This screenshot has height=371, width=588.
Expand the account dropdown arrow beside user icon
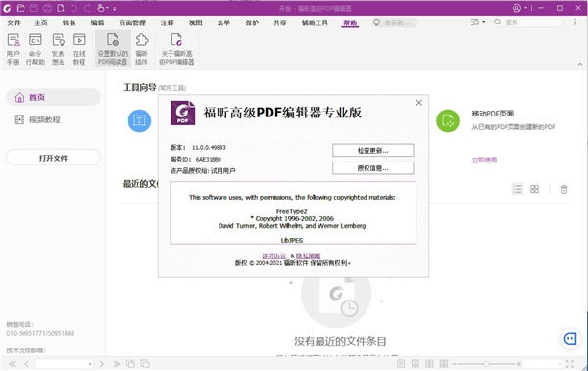click(525, 8)
